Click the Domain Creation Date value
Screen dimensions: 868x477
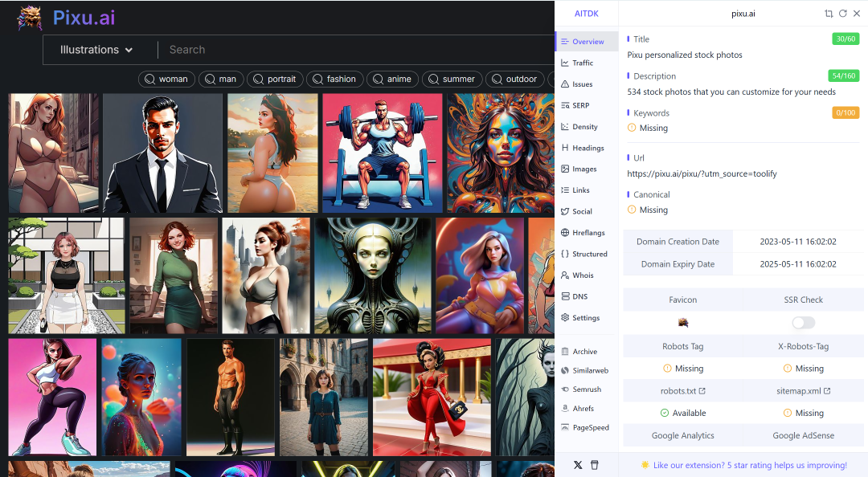point(798,242)
